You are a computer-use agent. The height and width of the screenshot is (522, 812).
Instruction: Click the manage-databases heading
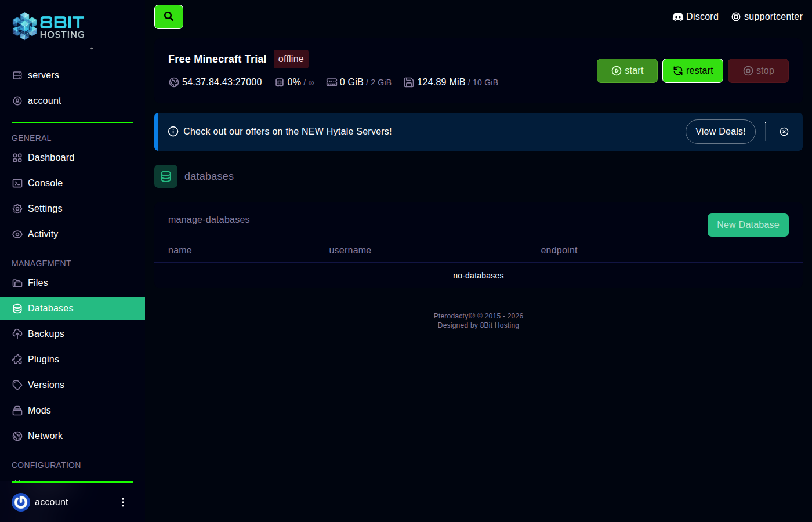209,220
